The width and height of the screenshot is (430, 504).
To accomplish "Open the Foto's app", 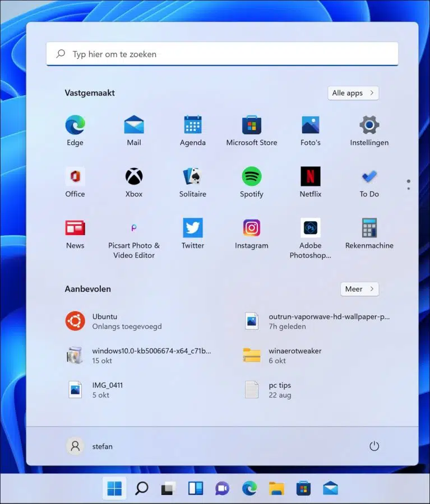I will [311, 130].
